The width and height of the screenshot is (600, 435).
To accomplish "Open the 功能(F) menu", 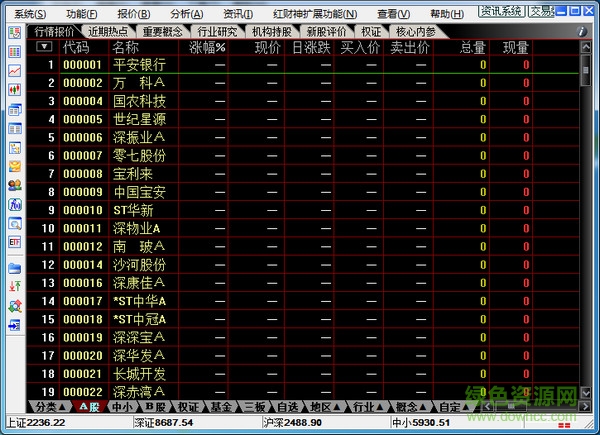I will click(x=82, y=14).
